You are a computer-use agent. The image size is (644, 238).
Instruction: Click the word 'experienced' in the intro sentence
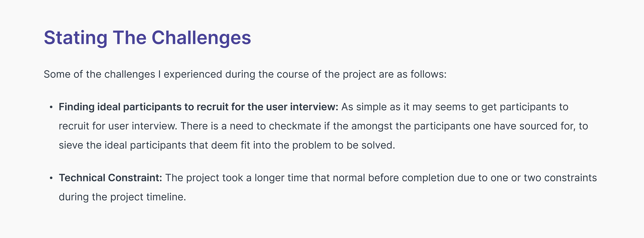[193, 74]
